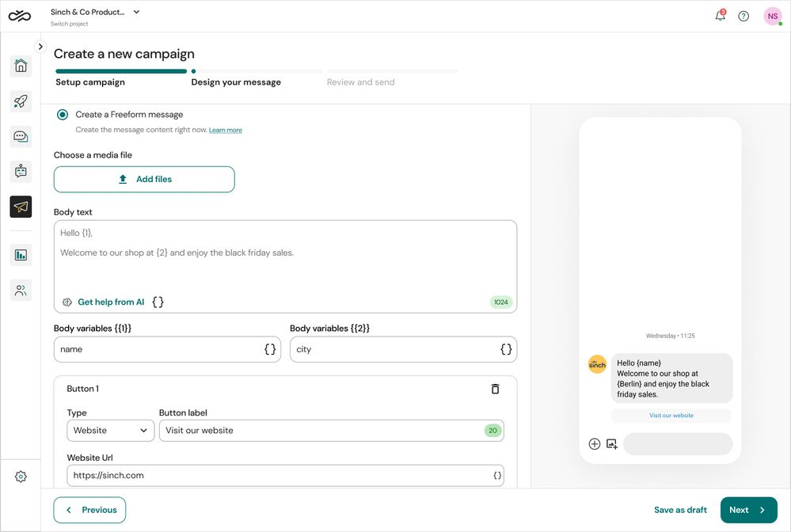Select the Create a Freeform message radio
This screenshot has width=791, height=532.
tap(63, 115)
